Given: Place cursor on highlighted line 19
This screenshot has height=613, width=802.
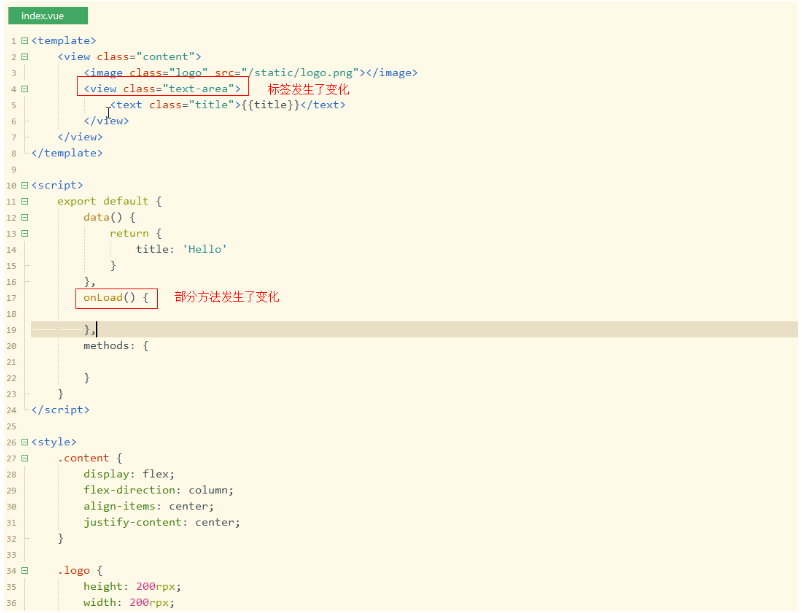Looking at the screenshot, I should point(414,330).
